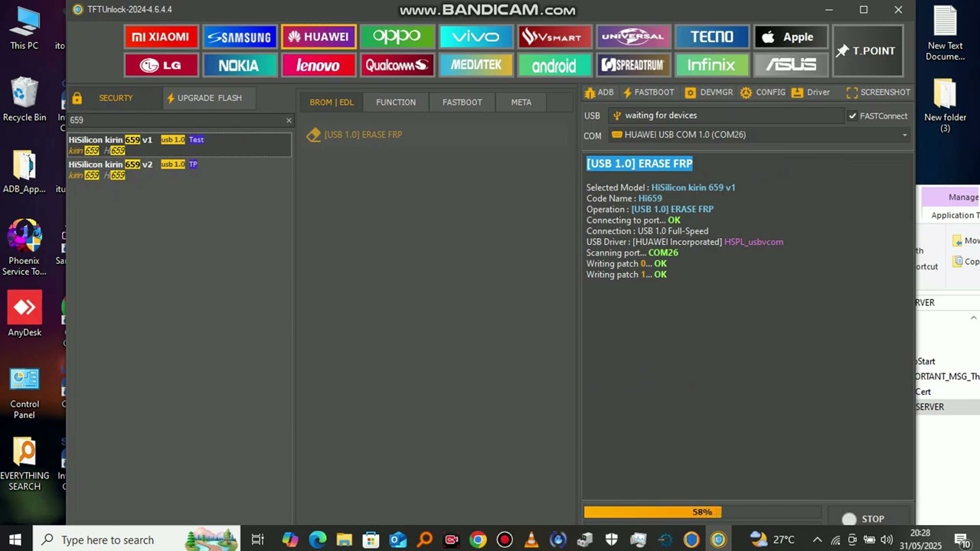Open CONFIG settings
Screen dimensions: 980x551
763,93
